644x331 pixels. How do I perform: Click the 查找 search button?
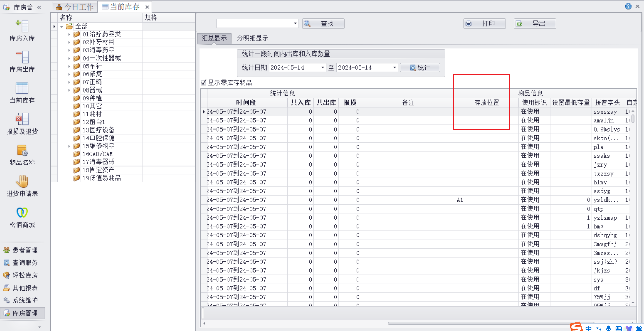[323, 24]
